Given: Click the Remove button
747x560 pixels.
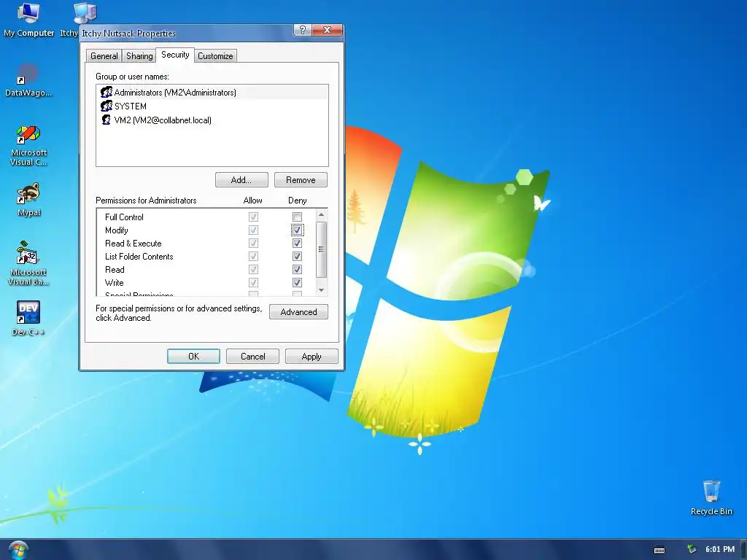Looking at the screenshot, I should point(301,180).
